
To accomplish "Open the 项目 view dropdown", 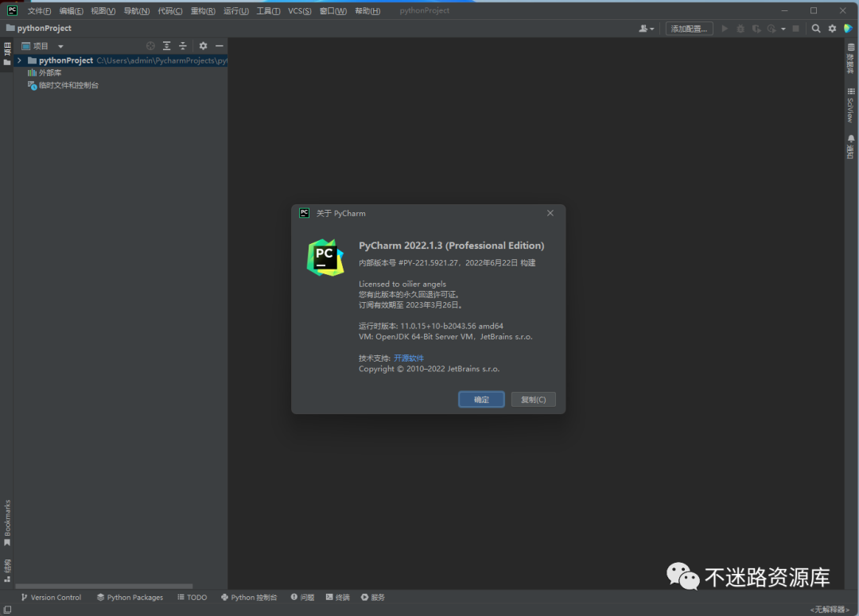I will tap(60, 47).
